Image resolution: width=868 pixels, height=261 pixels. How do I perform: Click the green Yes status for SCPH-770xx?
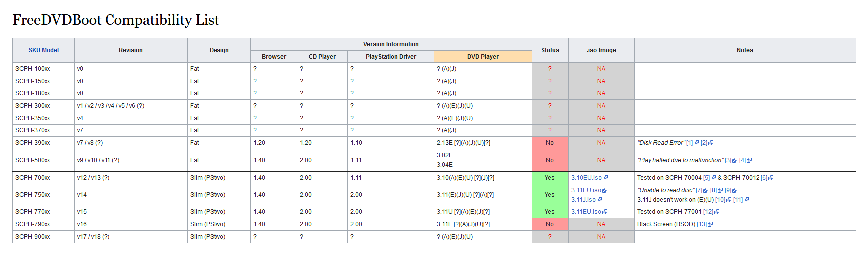550,212
